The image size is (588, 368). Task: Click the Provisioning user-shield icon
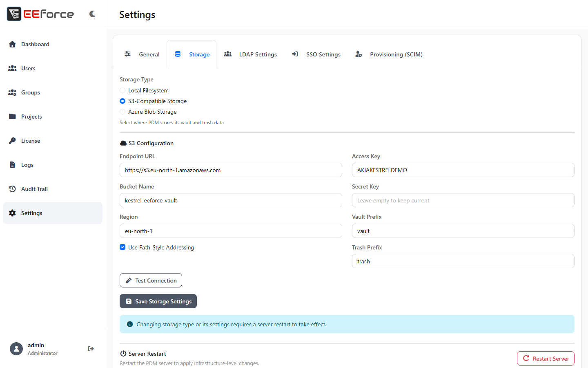(359, 54)
